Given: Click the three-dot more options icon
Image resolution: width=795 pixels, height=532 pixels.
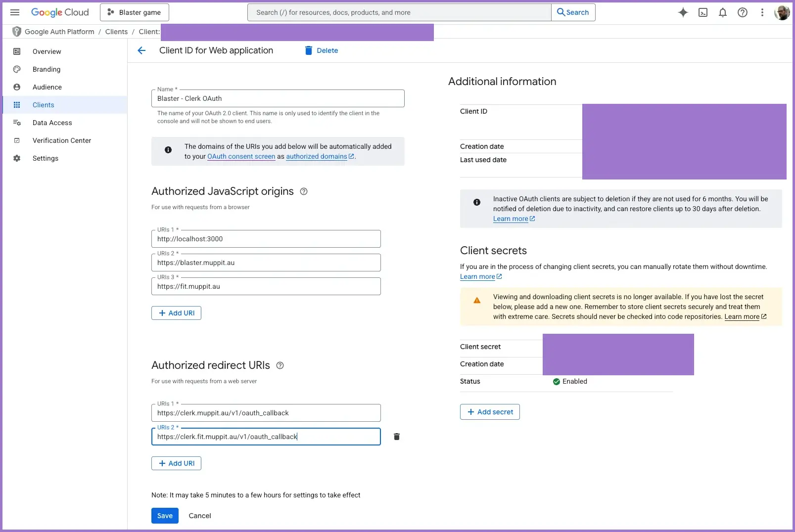Looking at the screenshot, I should pyautogui.click(x=762, y=12).
